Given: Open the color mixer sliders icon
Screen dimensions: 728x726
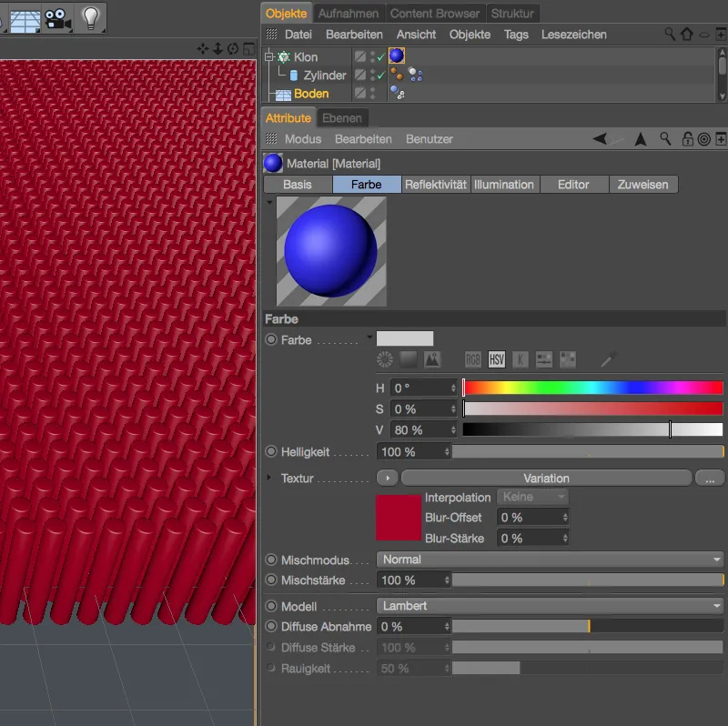Looking at the screenshot, I should click(543, 358).
